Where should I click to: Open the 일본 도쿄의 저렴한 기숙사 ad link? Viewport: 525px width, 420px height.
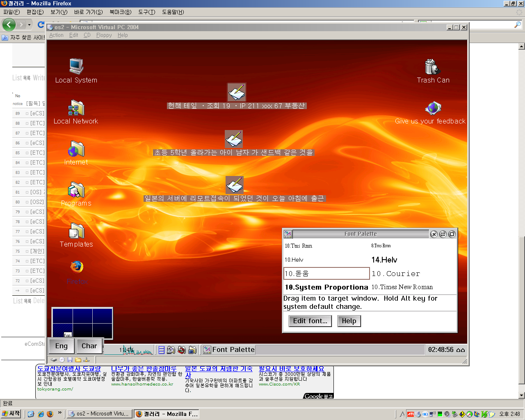[x=219, y=372]
